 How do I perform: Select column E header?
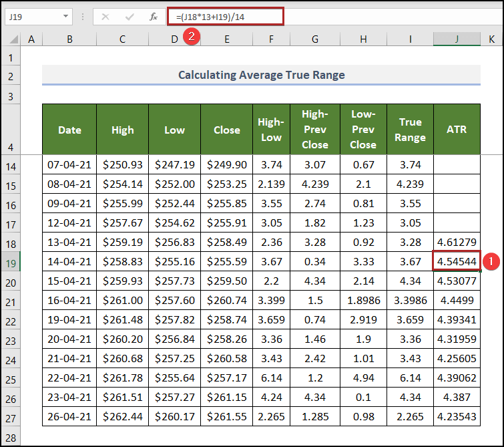pos(227,39)
